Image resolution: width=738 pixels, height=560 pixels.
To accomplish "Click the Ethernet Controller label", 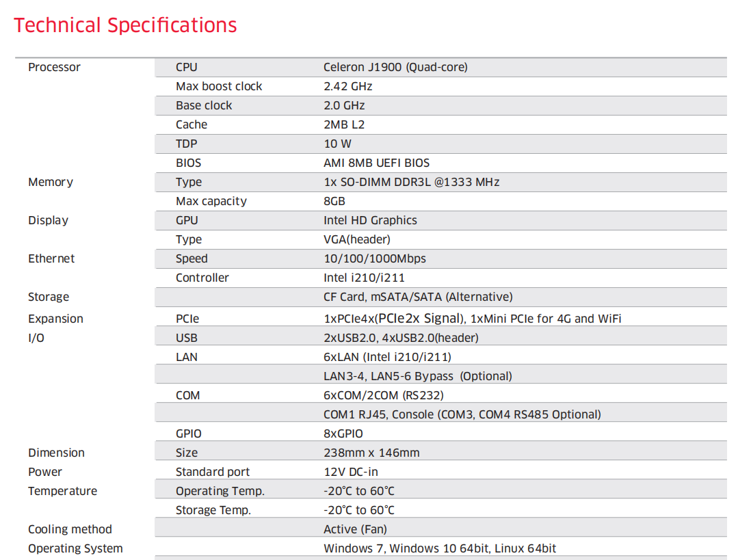I will click(x=202, y=278).
